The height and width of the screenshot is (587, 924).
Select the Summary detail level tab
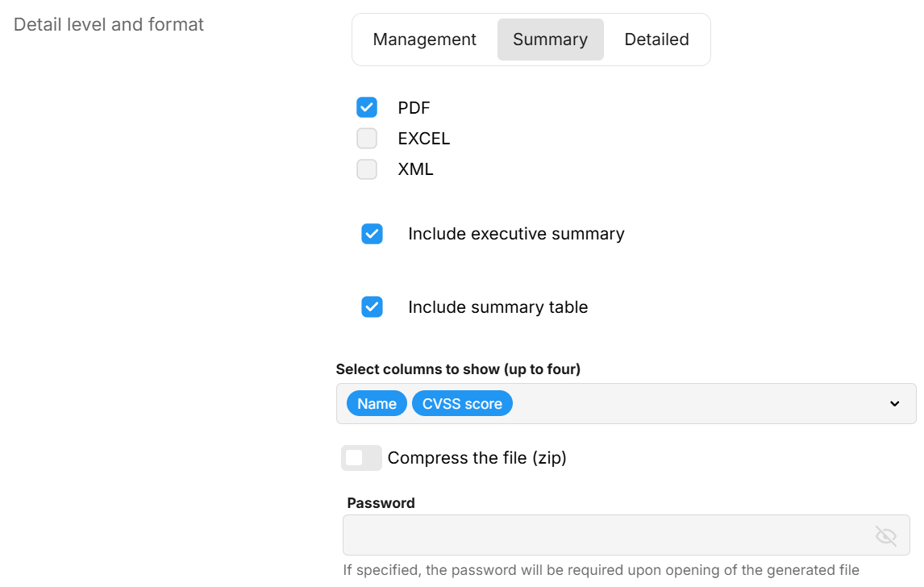pos(550,40)
